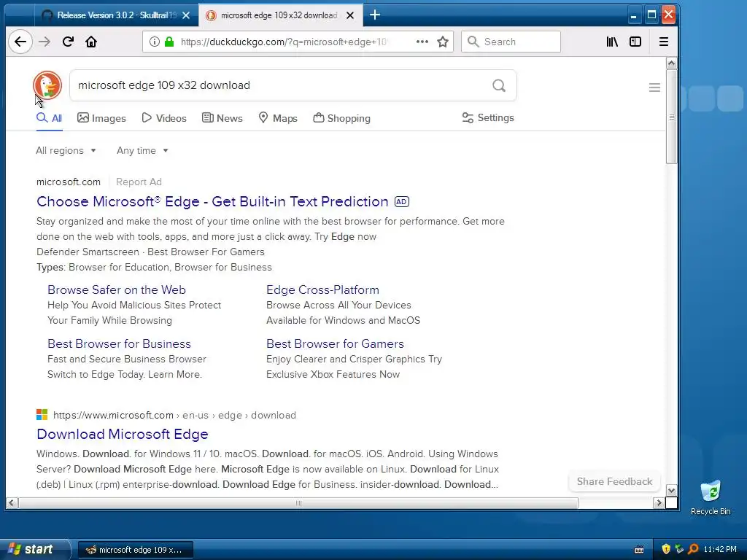Viewport: 747px width, 560px height.
Task: Switch to Maps results
Action: click(x=278, y=118)
